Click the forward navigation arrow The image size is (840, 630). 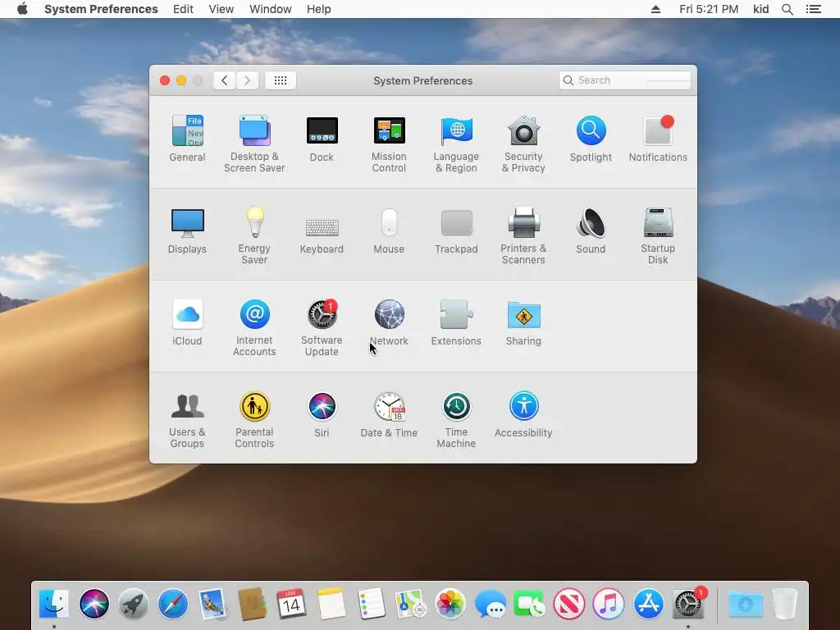point(248,80)
